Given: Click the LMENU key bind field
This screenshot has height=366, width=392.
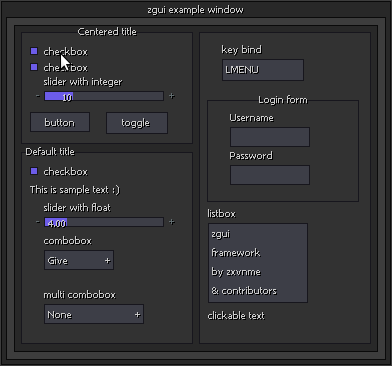Looking at the screenshot, I should [263, 70].
